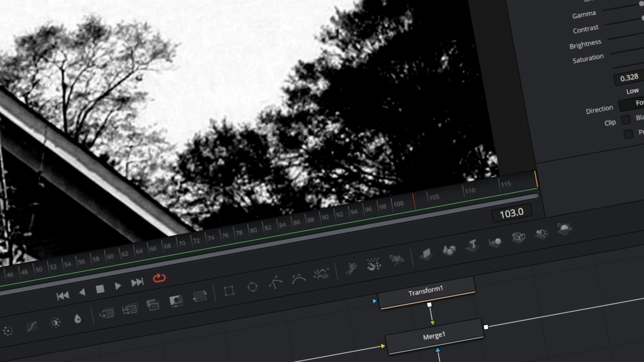Click the 103.0 current frame field
The height and width of the screenshot is (362, 644).
(511, 213)
